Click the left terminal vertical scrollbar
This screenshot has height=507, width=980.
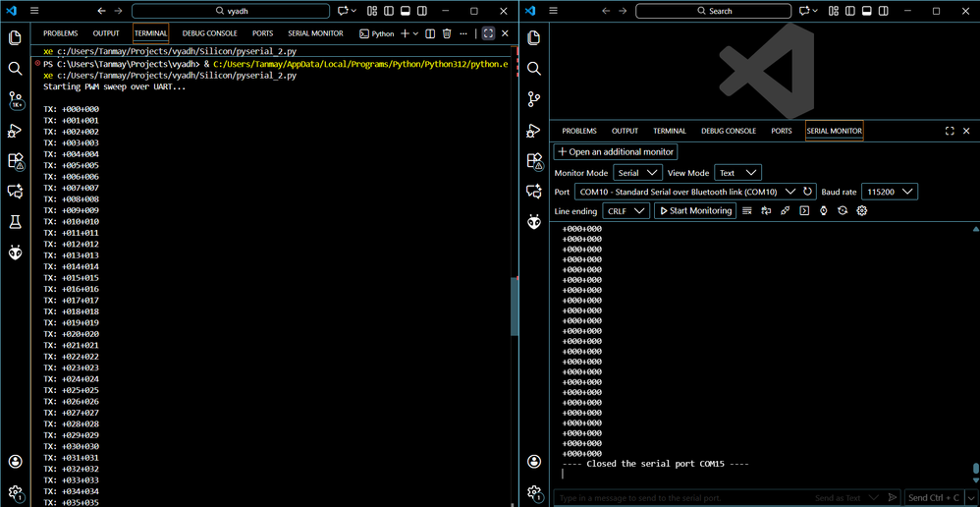(515, 308)
